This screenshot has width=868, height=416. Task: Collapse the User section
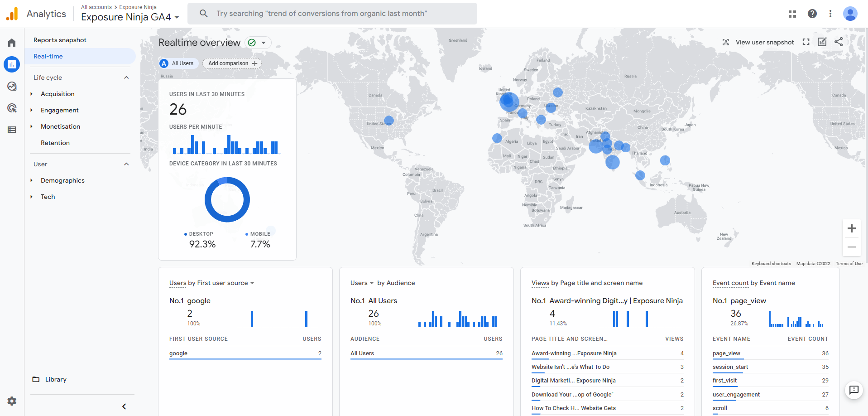click(126, 164)
